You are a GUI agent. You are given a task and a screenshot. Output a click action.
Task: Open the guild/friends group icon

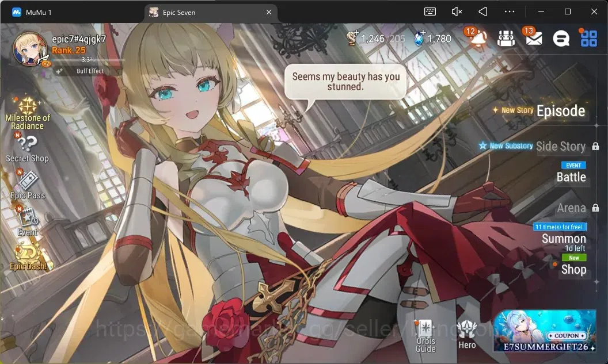[506, 39]
